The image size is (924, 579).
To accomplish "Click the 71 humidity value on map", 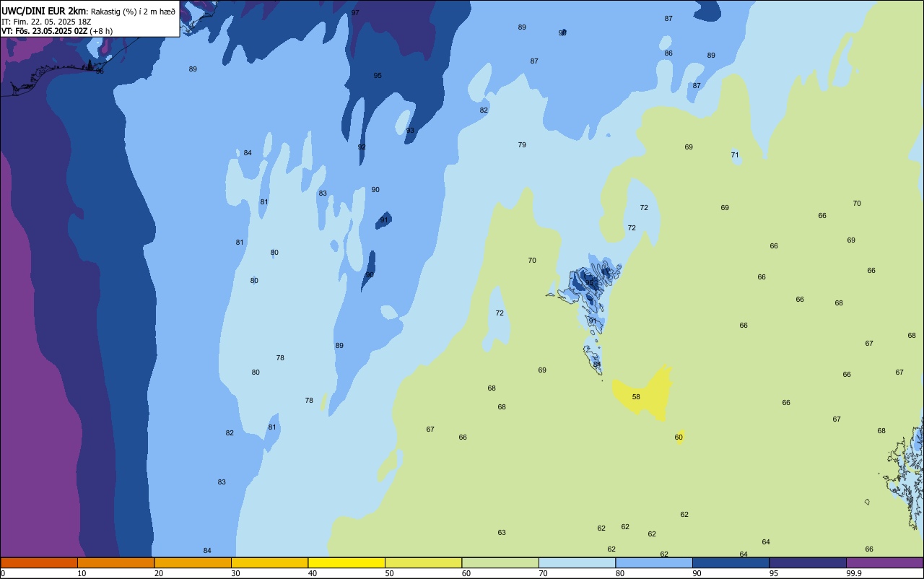I will (x=735, y=155).
